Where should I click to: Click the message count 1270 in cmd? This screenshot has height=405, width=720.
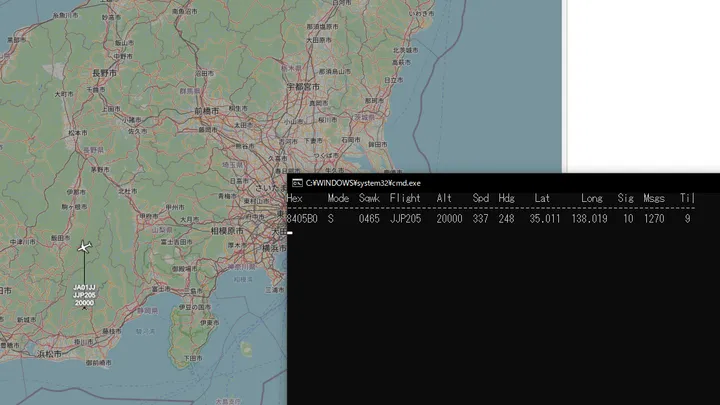pos(654,219)
